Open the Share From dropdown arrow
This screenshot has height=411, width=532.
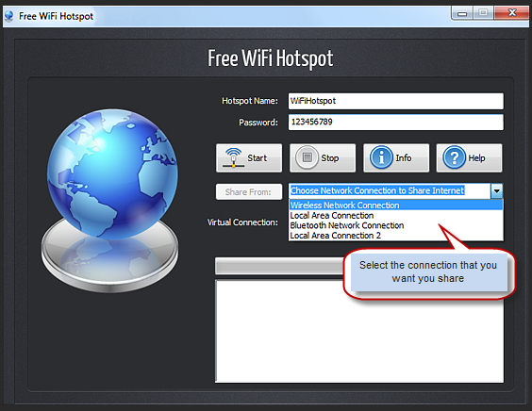pyautogui.click(x=497, y=191)
